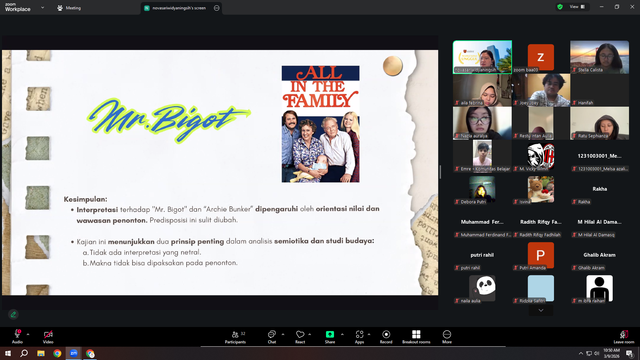Select Resty Intan Aulia video tile

[541, 123]
